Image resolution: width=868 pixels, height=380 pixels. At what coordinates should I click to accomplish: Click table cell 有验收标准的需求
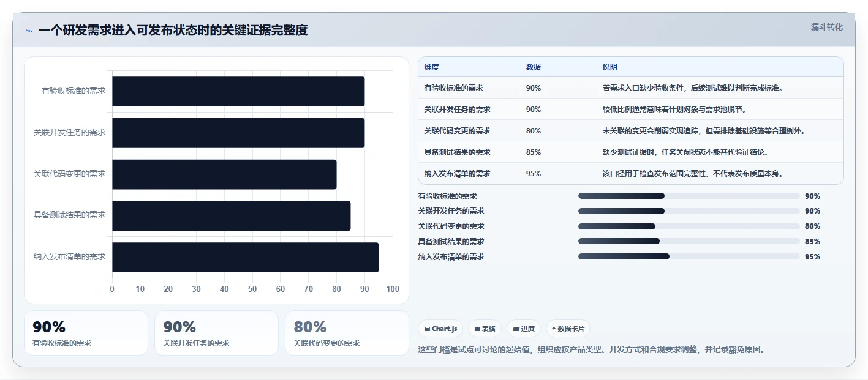[453, 88]
